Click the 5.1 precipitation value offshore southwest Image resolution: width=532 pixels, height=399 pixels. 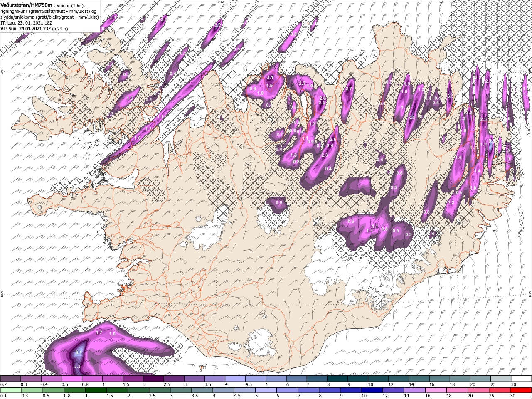(79, 353)
